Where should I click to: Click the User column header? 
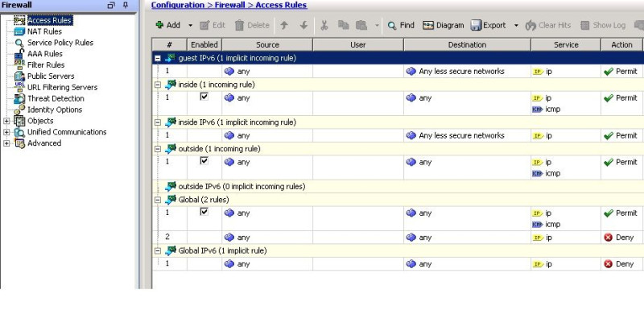pyautogui.click(x=357, y=45)
